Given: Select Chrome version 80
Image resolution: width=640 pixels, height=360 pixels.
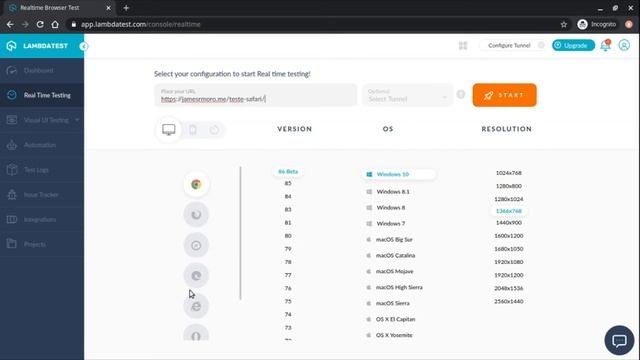Looking at the screenshot, I should [288, 236].
